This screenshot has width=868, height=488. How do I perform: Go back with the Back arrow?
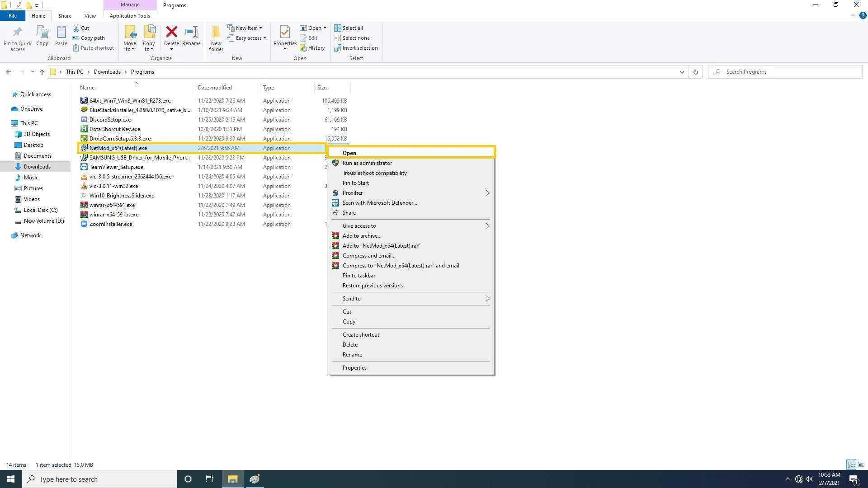(x=9, y=72)
